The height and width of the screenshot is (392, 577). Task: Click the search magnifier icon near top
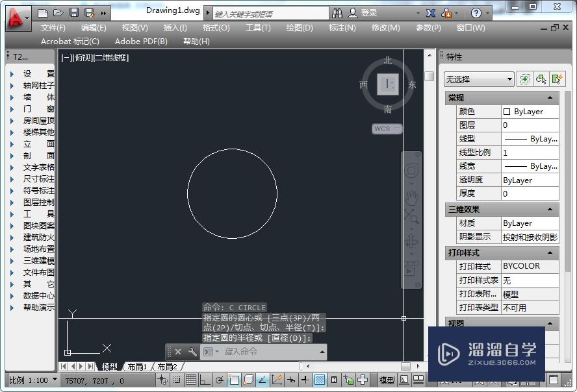[x=338, y=12]
